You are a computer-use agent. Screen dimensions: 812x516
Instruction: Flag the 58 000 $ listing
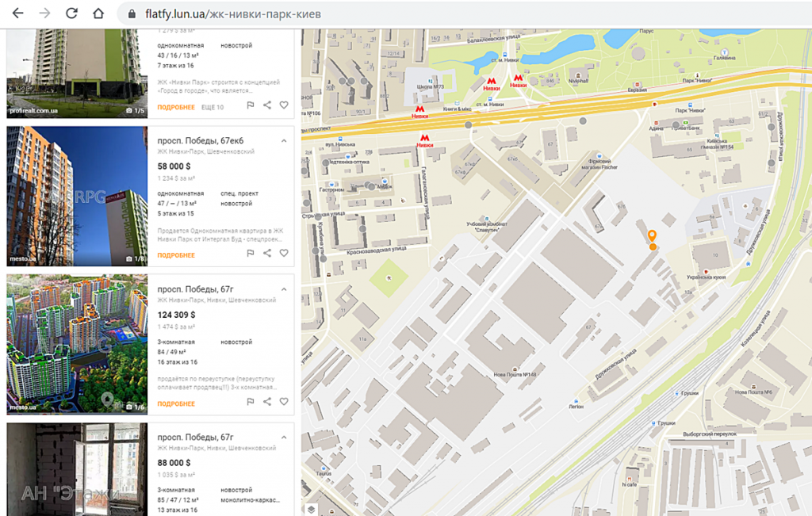coord(250,253)
